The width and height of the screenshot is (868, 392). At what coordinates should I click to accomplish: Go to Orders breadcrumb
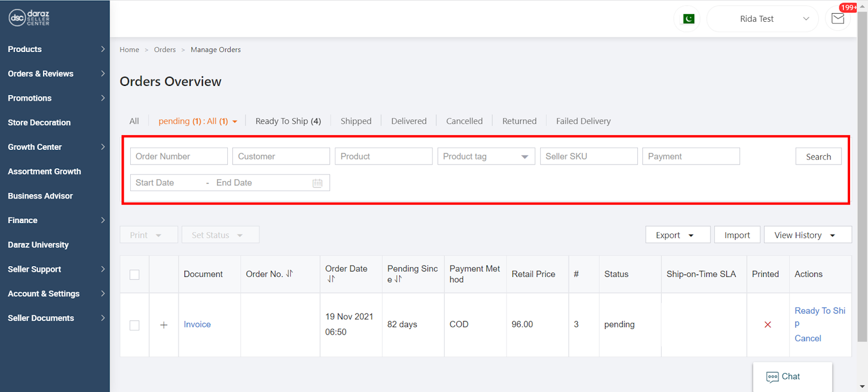pyautogui.click(x=165, y=49)
